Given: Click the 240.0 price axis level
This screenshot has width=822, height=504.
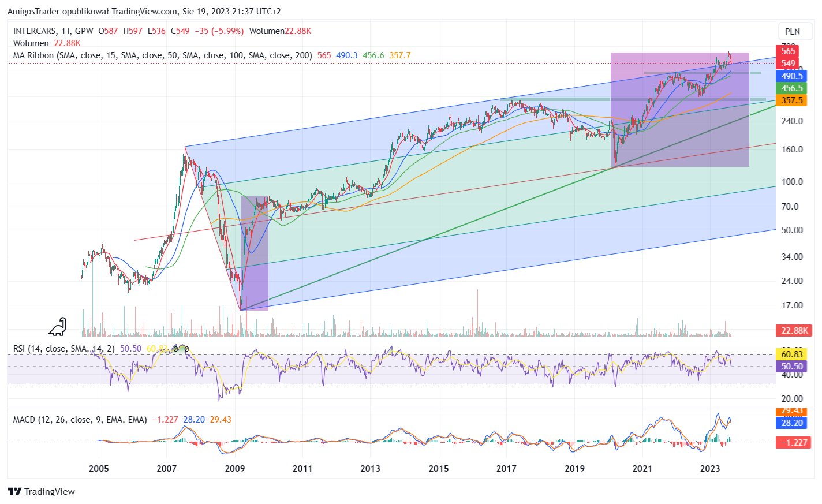Looking at the screenshot, I should [792, 121].
